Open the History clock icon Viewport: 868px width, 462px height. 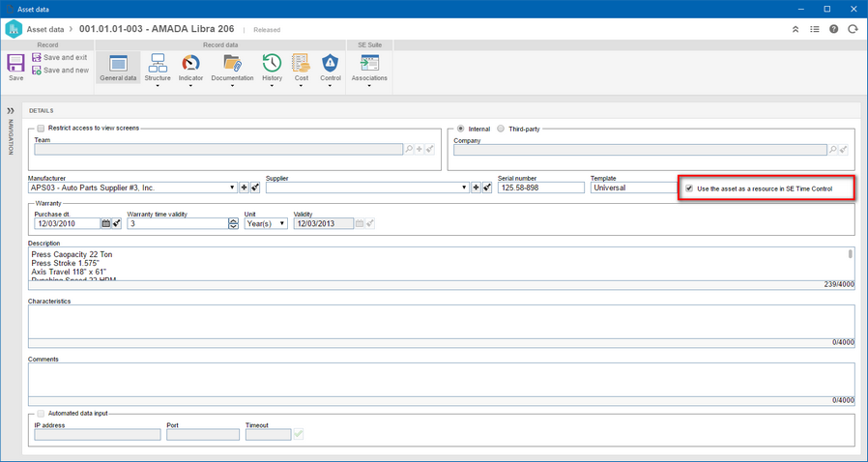[x=272, y=63]
